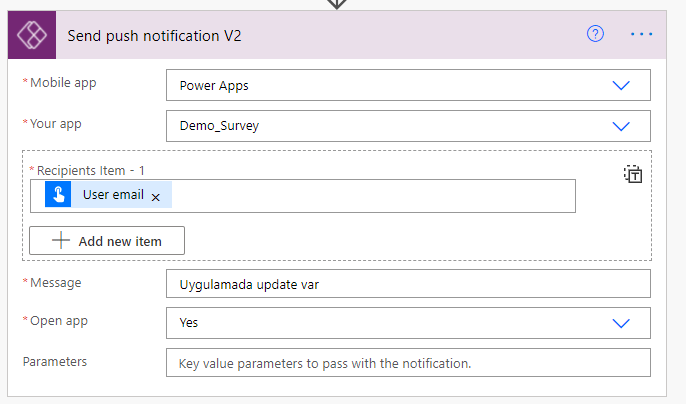Click the purple Power Apps connector icon

click(x=32, y=35)
